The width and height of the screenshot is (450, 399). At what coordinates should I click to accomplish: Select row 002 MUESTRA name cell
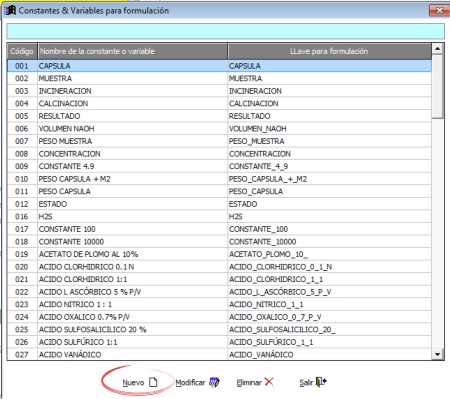[x=132, y=78]
